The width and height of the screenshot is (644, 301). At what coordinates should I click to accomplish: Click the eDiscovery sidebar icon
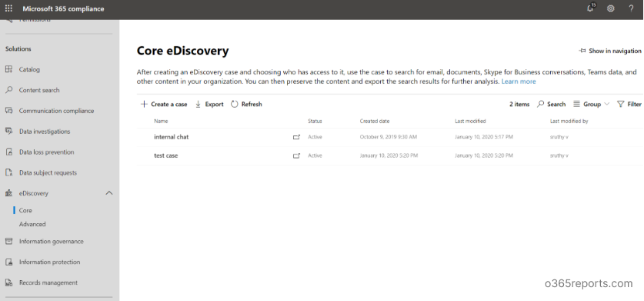(x=8, y=193)
